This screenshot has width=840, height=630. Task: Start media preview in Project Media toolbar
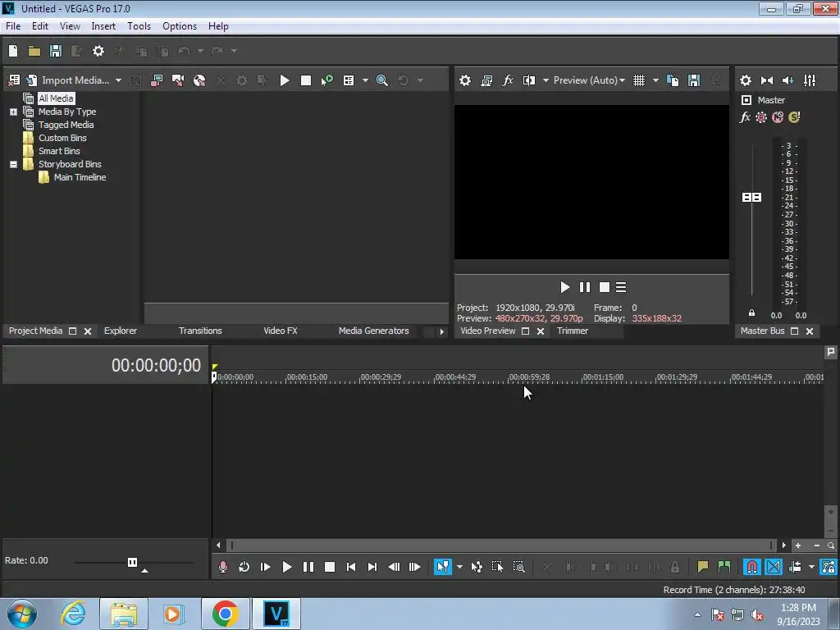click(x=285, y=80)
